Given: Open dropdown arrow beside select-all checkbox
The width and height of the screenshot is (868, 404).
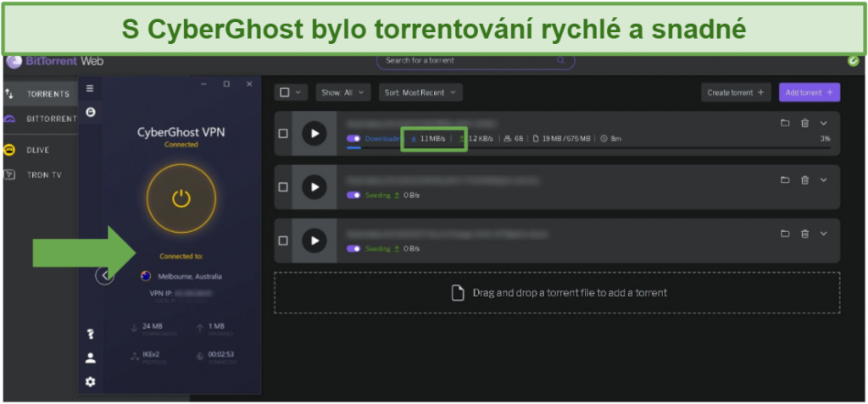Looking at the screenshot, I should pos(298,92).
